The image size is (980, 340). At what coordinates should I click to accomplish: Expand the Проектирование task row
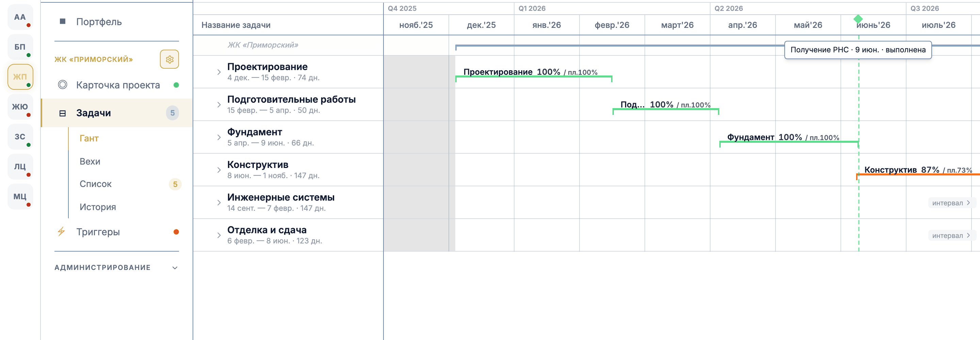click(219, 72)
